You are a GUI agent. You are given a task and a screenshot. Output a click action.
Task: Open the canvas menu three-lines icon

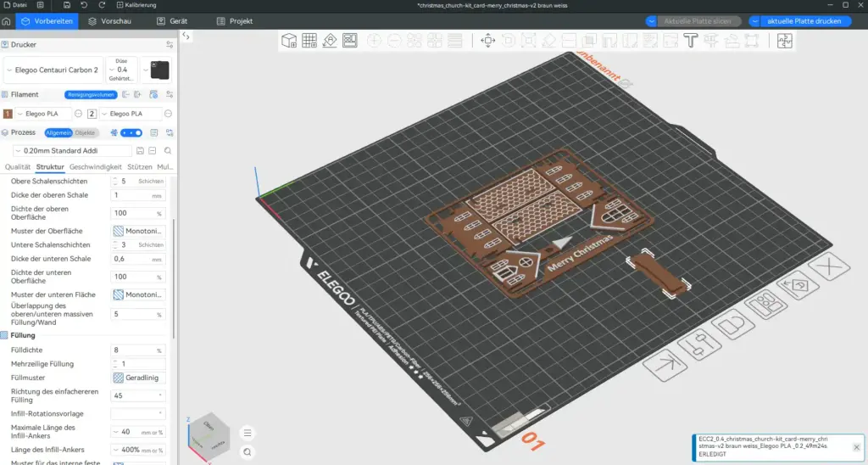pos(248,434)
